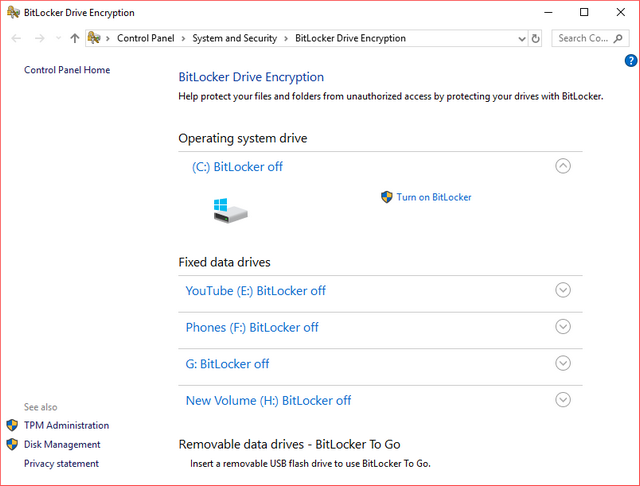Screen dimensions: 640x486
Task: Open the Privacy statement link
Action: [x=61, y=463]
